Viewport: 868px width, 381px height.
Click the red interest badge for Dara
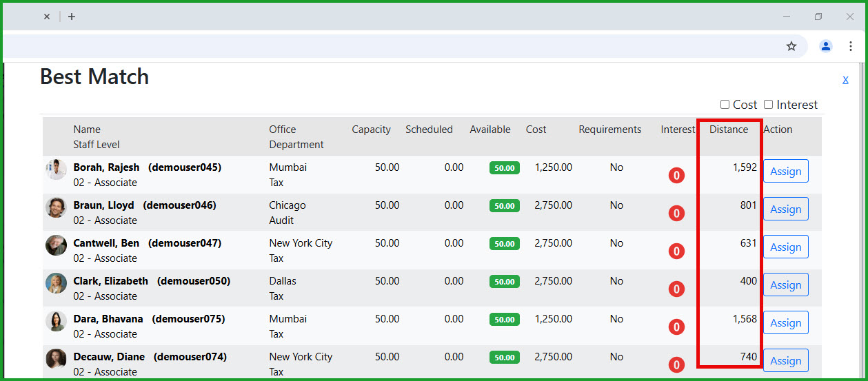click(676, 327)
